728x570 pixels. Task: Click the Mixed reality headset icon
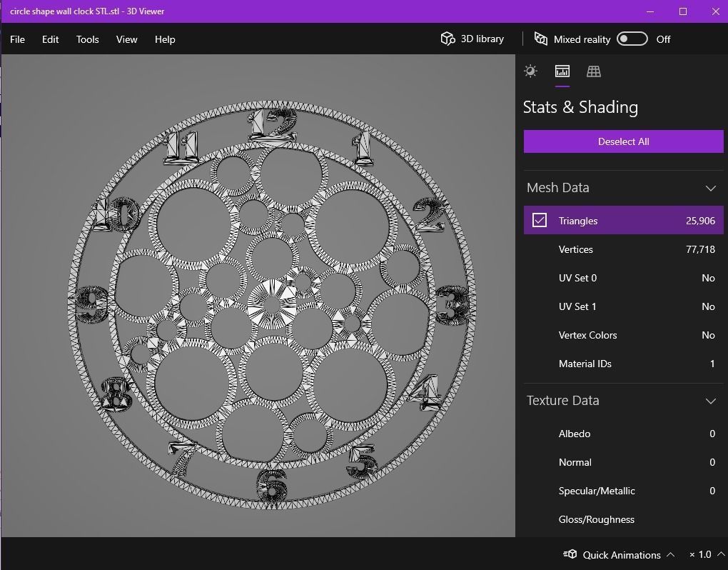540,39
